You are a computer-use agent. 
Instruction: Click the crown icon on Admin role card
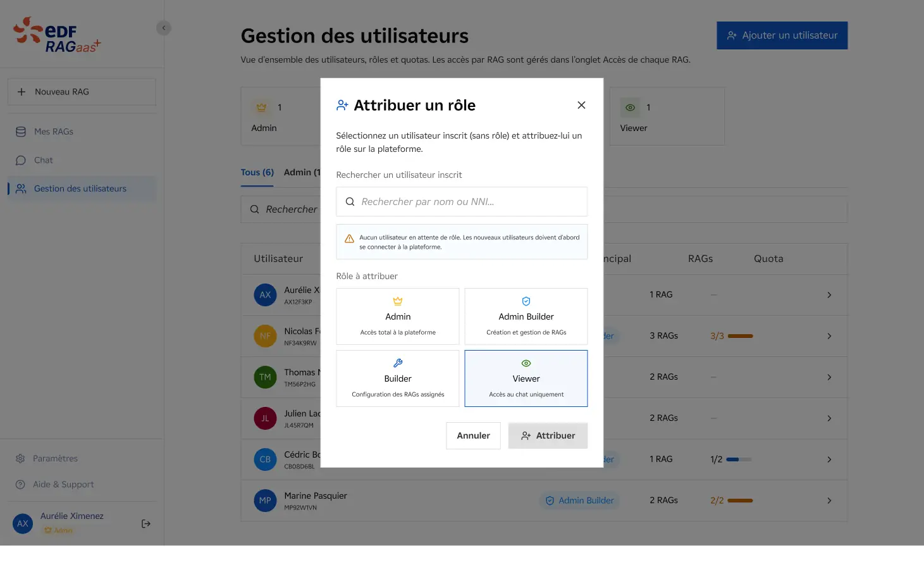pos(398,301)
